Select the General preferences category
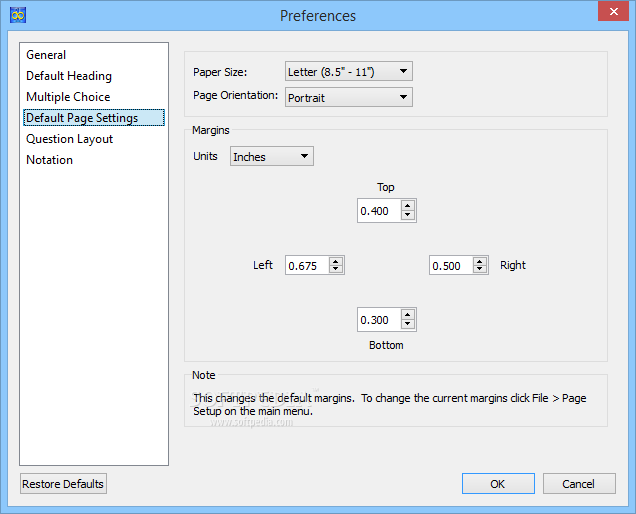 click(x=46, y=55)
